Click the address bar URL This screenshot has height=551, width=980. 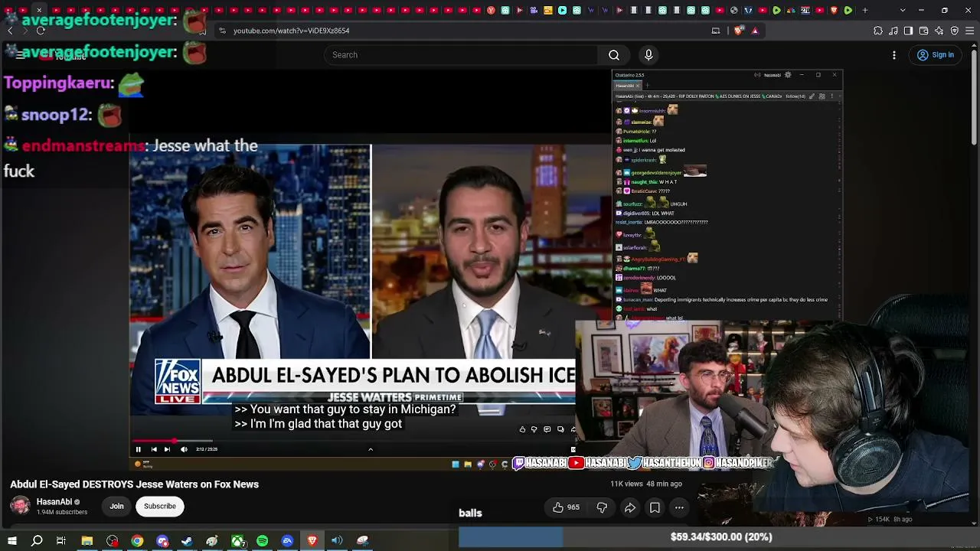291,31
